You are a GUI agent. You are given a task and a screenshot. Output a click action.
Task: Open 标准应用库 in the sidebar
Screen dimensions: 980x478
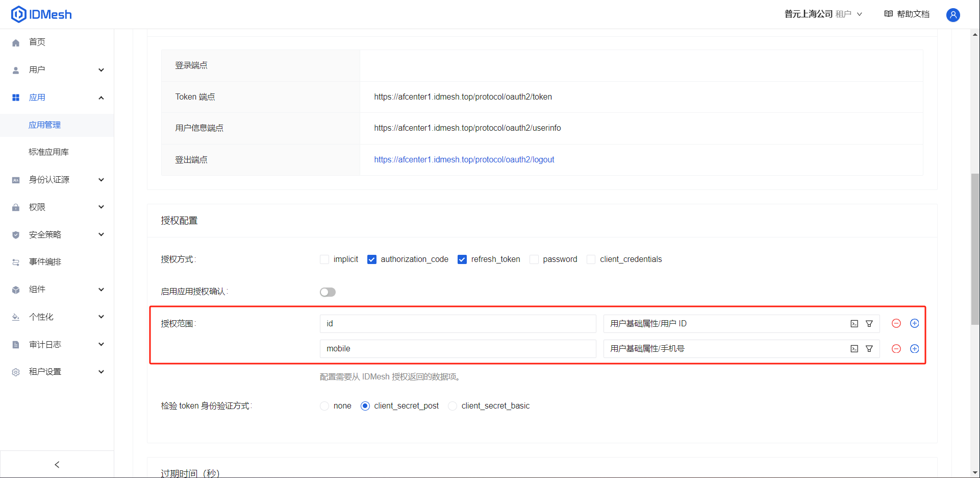48,152
